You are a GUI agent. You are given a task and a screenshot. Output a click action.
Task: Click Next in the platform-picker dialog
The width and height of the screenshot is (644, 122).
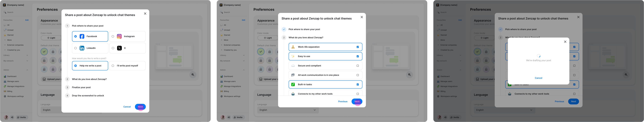coord(140,107)
